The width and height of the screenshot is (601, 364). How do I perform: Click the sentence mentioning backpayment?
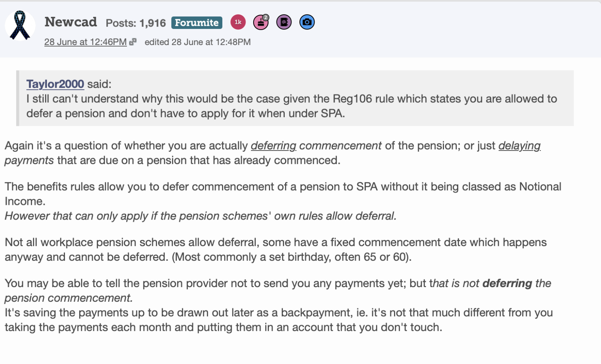click(278, 313)
